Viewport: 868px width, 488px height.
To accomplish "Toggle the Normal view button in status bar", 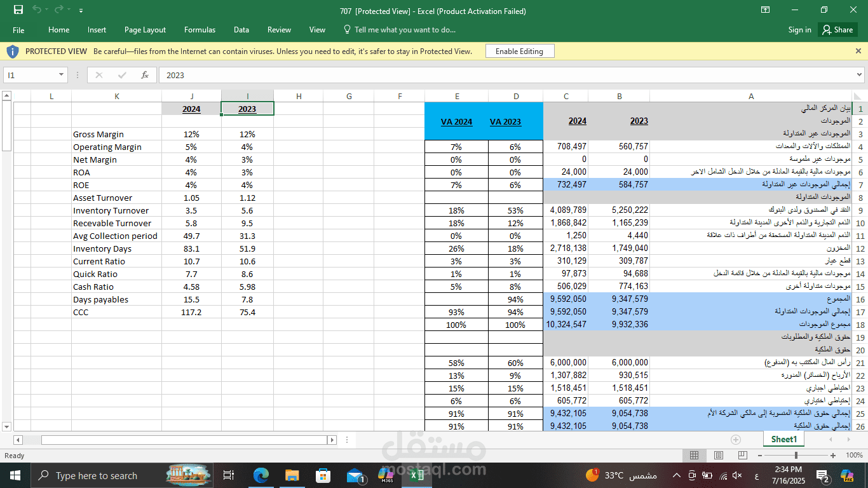I will (695, 456).
